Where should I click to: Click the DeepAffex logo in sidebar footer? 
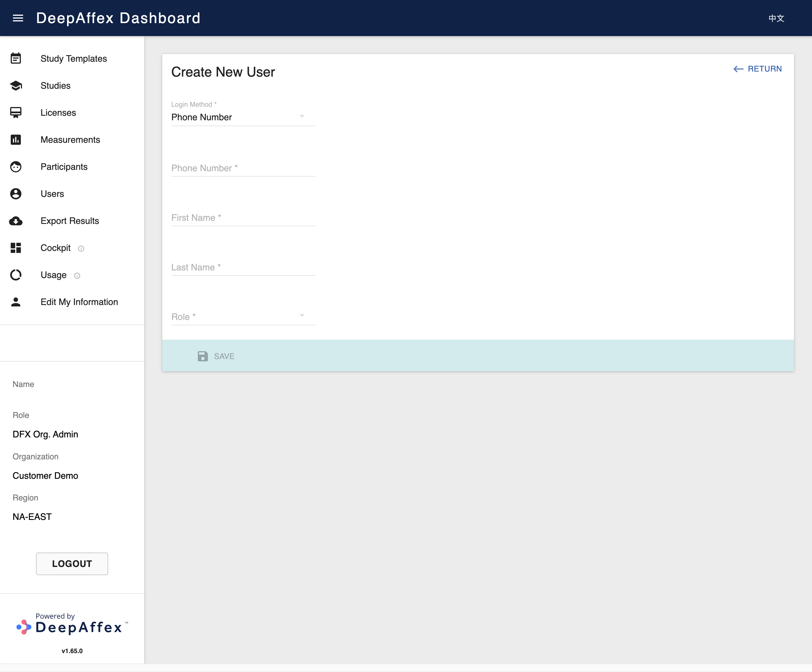click(72, 624)
